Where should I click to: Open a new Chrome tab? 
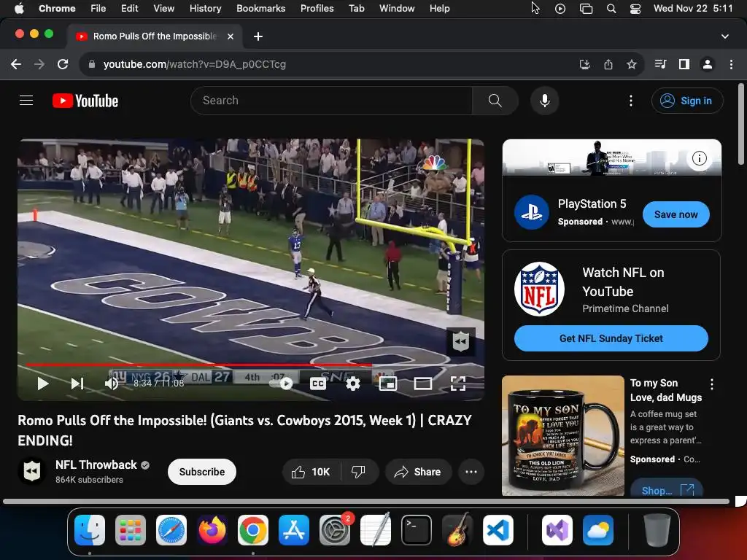point(258,36)
